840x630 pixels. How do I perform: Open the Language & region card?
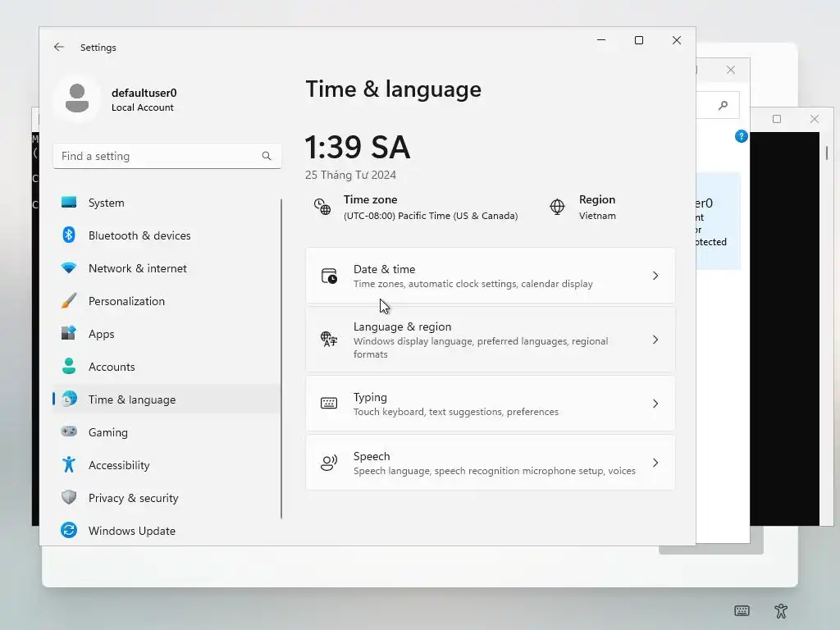(x=491, y=340)
